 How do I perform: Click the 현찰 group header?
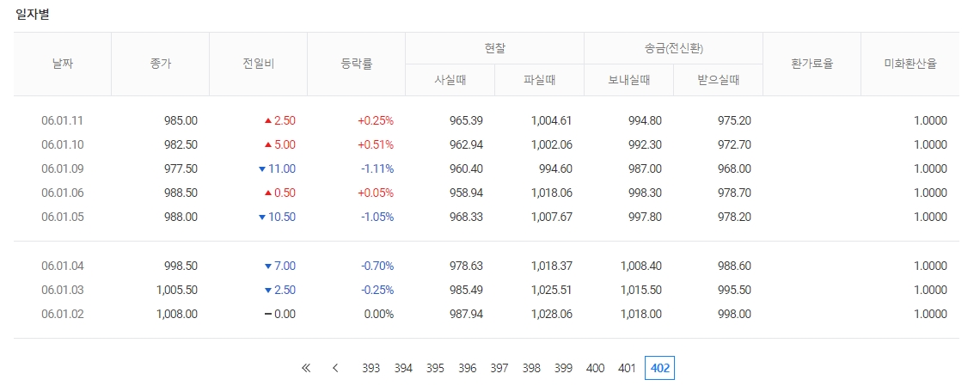494,48
